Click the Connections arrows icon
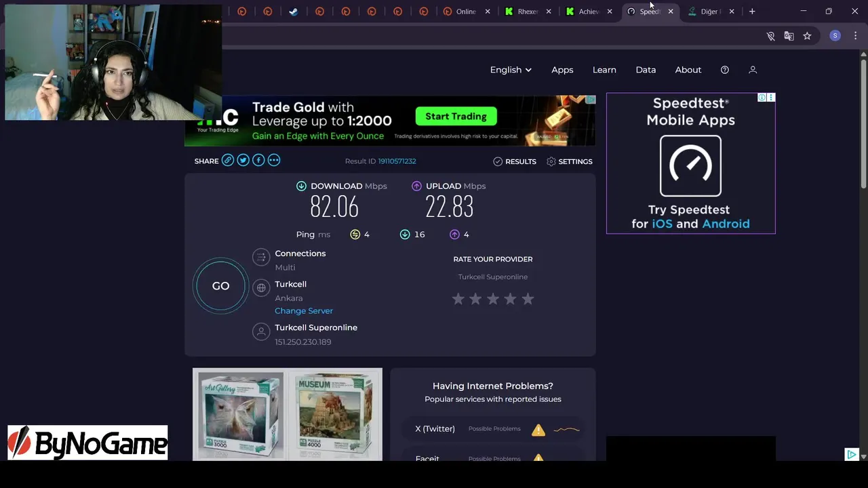868x488 pixels. [x=261, y=257]
